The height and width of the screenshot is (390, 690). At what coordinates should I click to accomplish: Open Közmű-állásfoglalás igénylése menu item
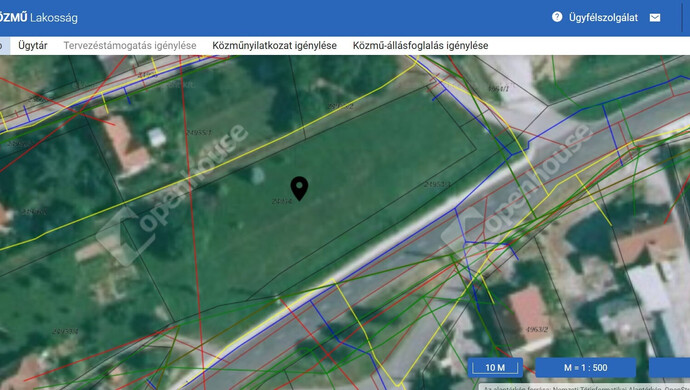(x=420, y=45)
